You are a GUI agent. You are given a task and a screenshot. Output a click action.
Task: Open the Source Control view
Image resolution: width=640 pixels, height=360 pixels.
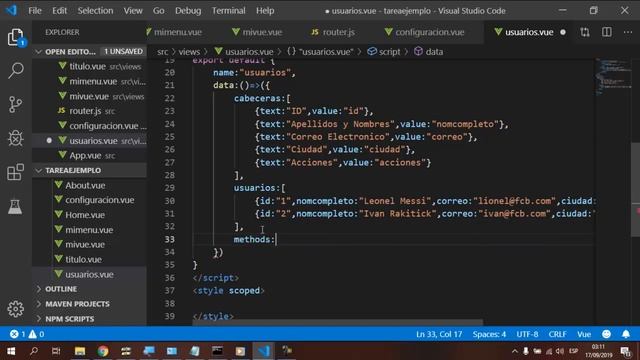[16, 104]
